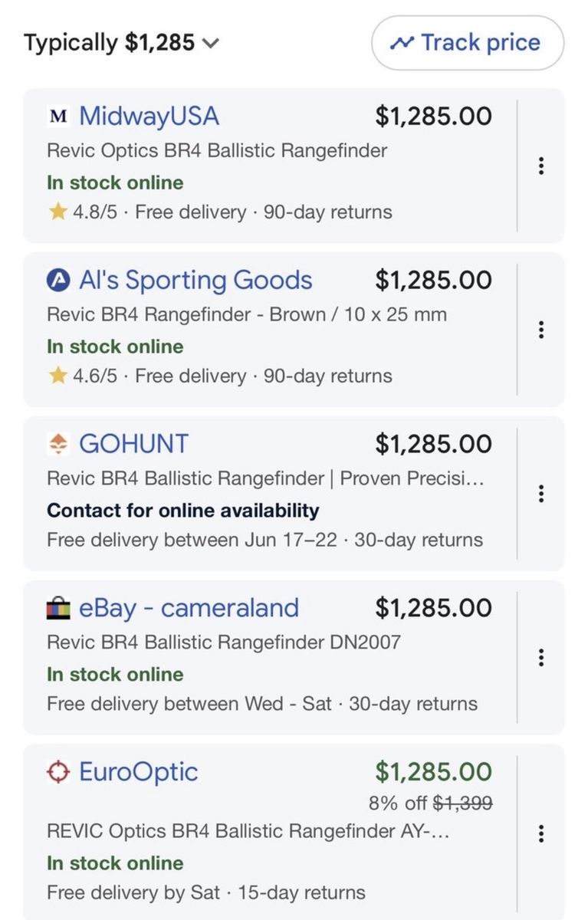Open the Al's Sporting Goods three-dot menu
The height and width of the screenshot is (920, 588).
[541, 330]
